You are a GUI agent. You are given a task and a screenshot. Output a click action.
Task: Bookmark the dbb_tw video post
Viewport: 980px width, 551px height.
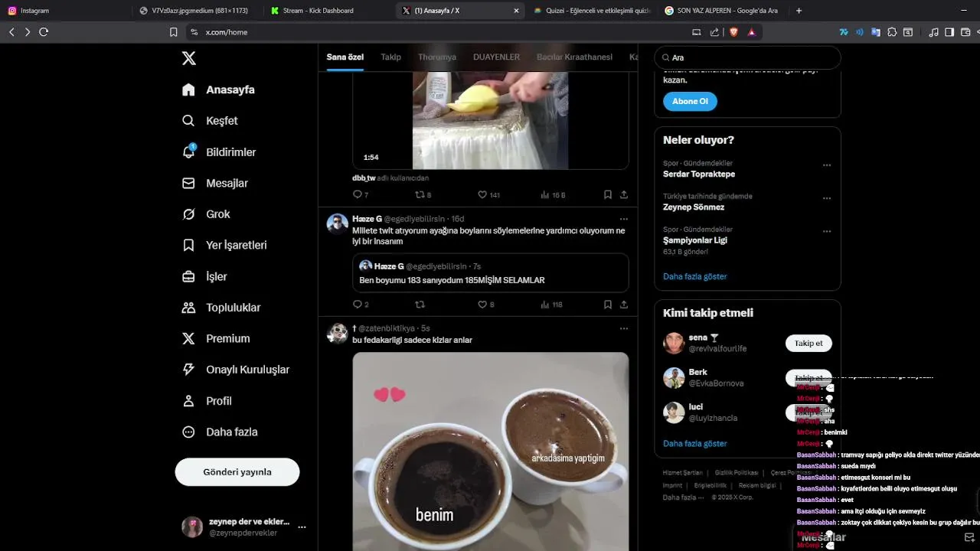tap(608, 195)
